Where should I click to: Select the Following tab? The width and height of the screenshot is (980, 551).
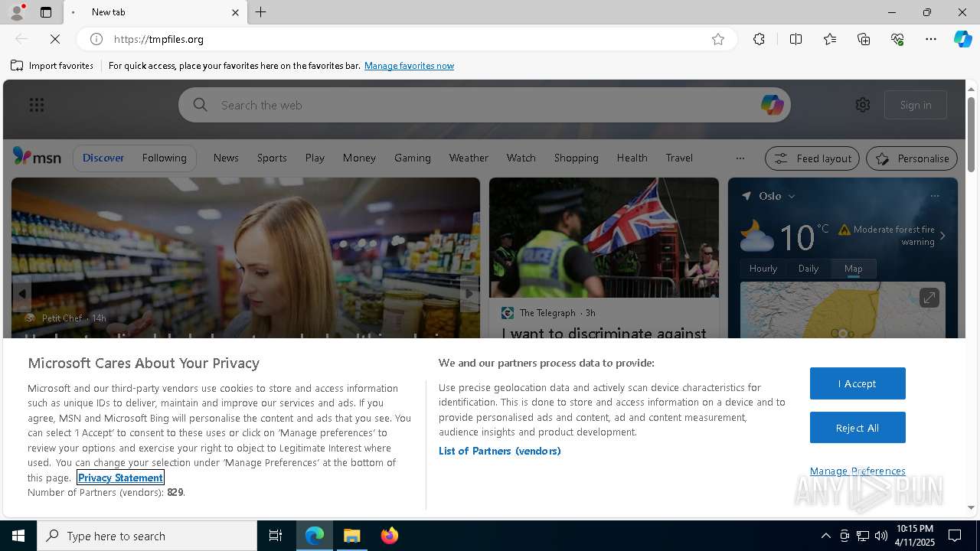[164, 158]
